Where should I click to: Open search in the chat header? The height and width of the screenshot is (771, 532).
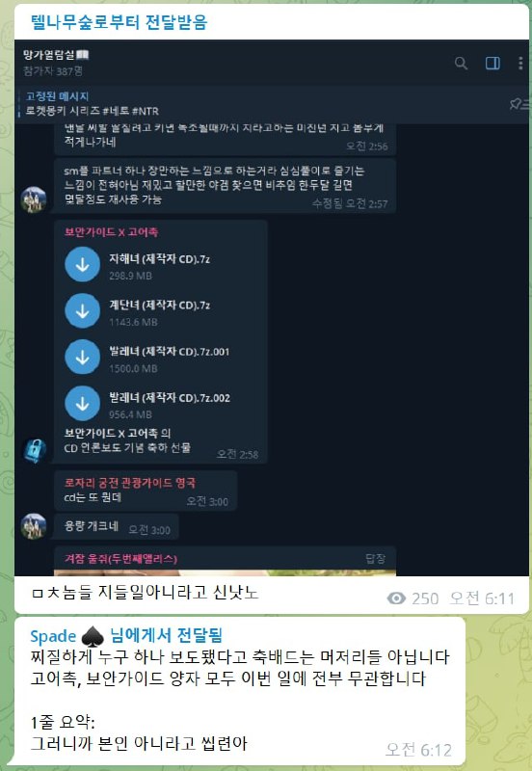coord(461,63)
